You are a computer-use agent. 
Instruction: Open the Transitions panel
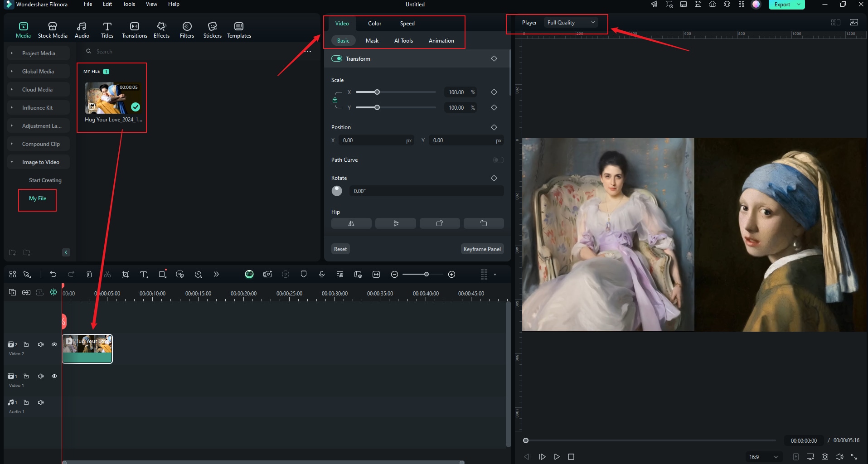[135, 30]
